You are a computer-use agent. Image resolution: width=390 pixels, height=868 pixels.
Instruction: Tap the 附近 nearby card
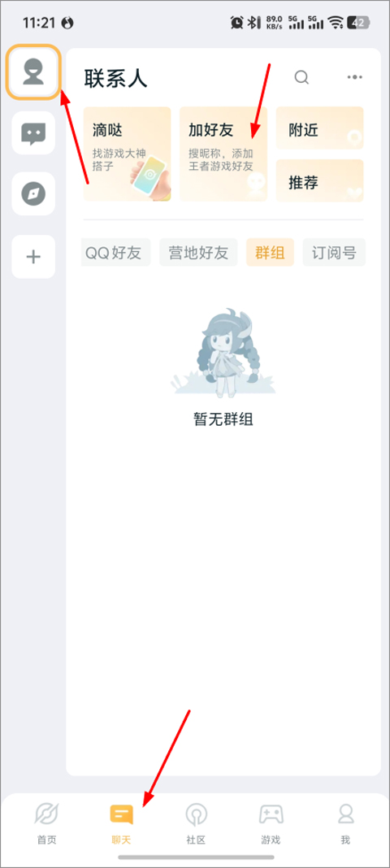pyautogui.click(x=320, y=128)
